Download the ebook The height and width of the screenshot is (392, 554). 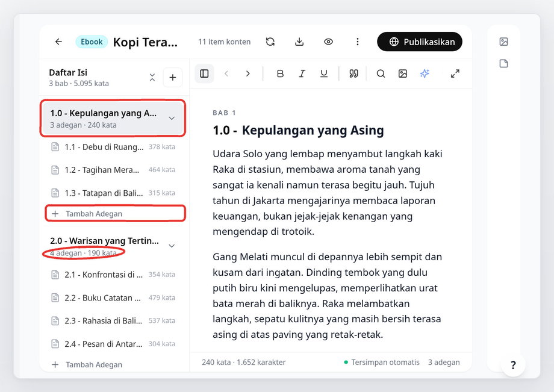[x=299, y=42]
